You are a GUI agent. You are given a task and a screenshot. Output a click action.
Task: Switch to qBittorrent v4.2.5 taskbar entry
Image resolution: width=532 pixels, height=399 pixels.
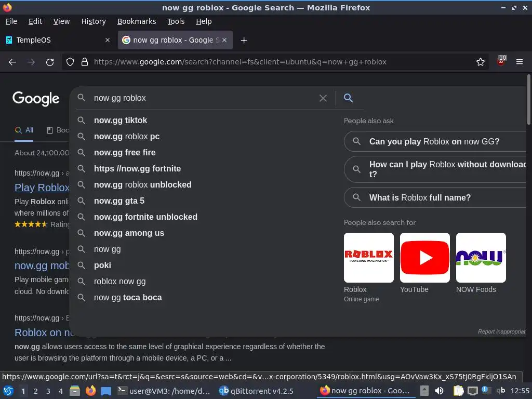click(x=256, y=391)
